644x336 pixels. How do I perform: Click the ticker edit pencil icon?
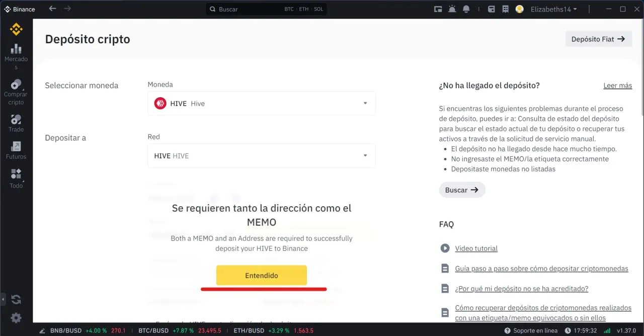42,330
